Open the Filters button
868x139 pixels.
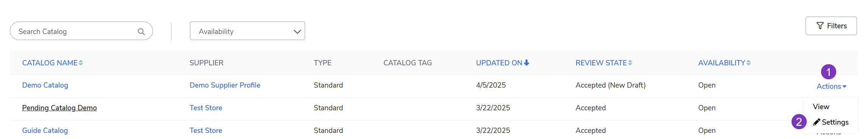831,26
